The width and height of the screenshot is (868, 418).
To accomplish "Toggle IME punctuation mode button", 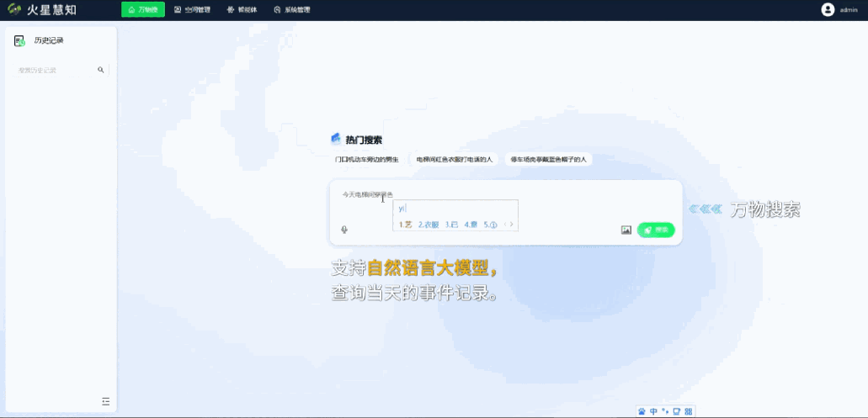I will coord(664,411).
